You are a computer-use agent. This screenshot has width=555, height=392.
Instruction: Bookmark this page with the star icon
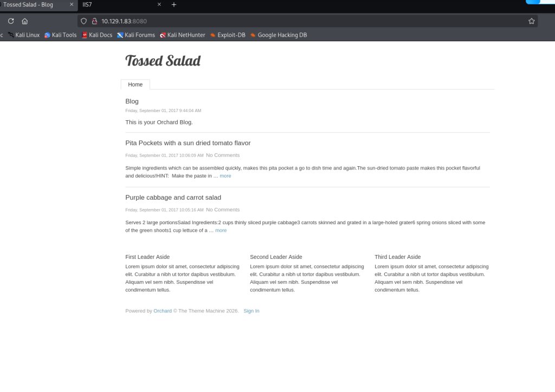point(532,21)
